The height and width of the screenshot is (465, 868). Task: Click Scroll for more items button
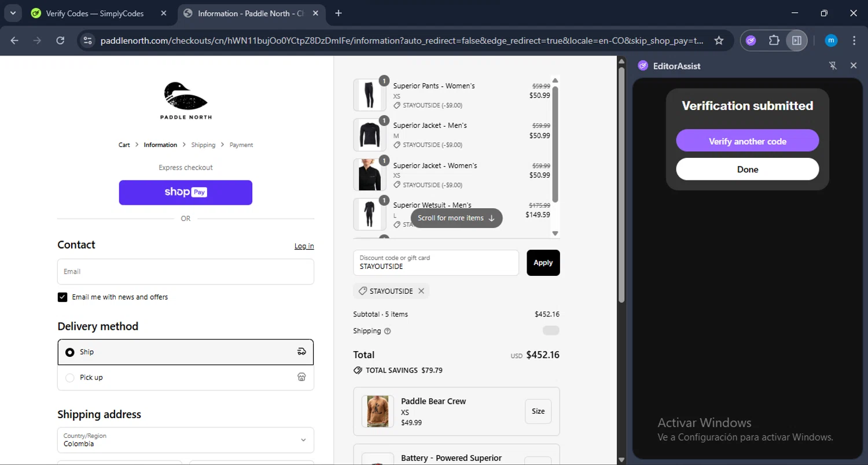click(x=457, y=218)
